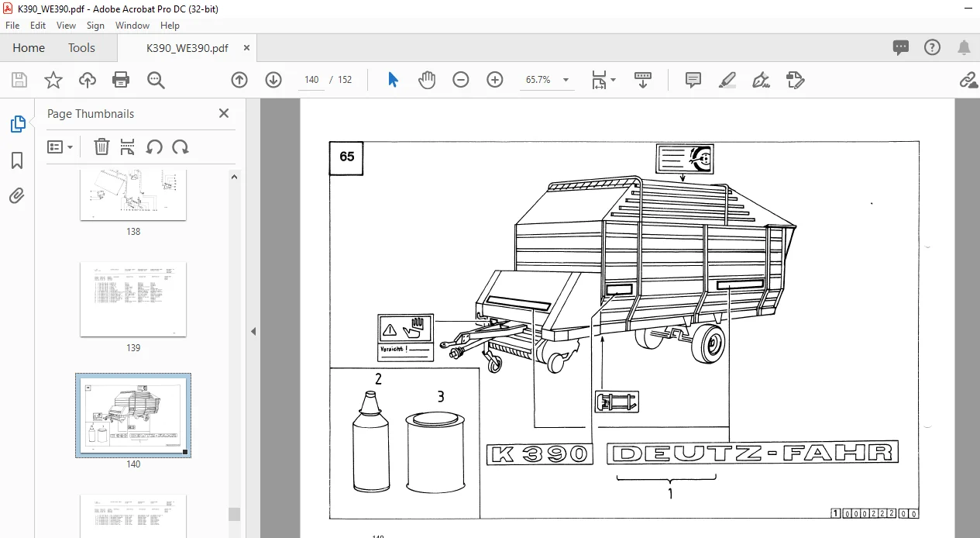Activate the Hand pan tool
Screen dimensions: 980x538
click(x=427, y=80)
